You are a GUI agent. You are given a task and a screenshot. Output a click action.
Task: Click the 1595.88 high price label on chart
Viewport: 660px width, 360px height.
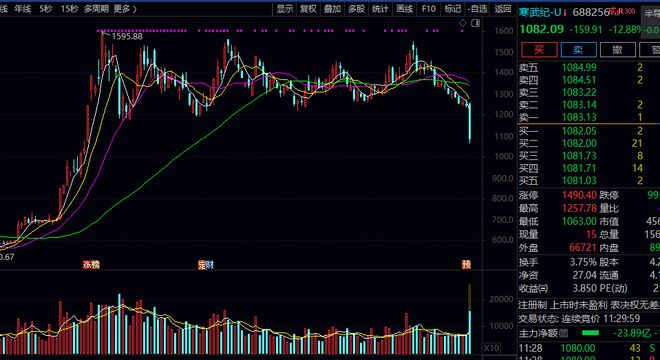(x=127, y=37)
